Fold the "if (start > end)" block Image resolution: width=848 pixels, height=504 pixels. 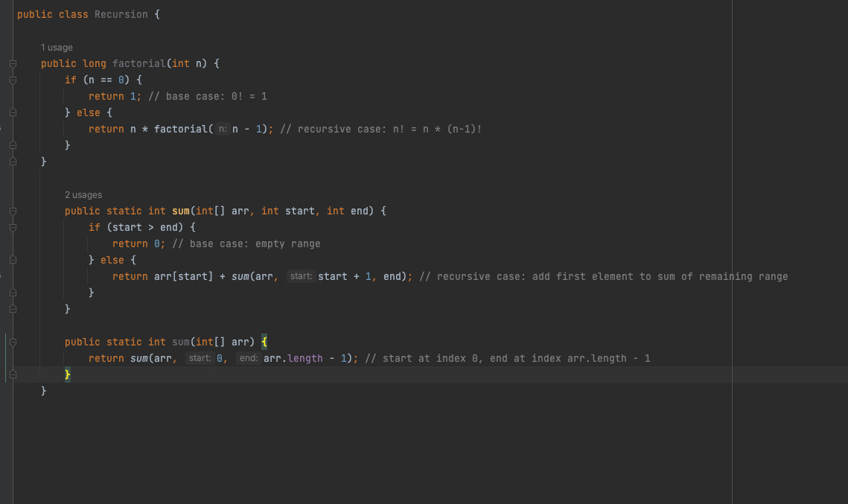click(x=13, y=227)
